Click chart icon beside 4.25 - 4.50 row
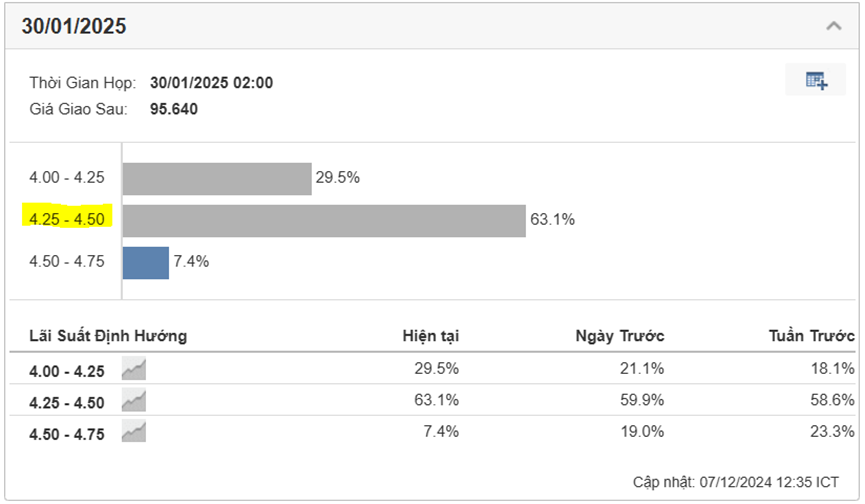The image size is (865, 504). pyautogui.click(x=134, y=400)
